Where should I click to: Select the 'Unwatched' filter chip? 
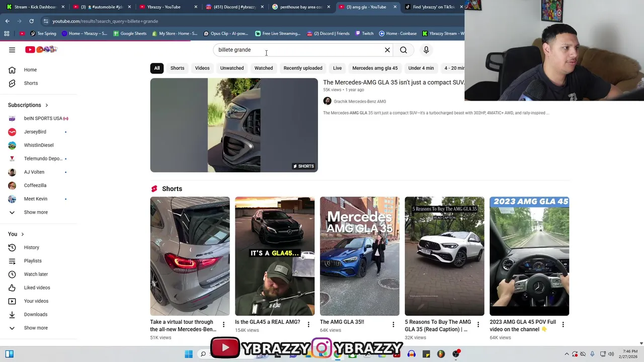click(232, 68)
